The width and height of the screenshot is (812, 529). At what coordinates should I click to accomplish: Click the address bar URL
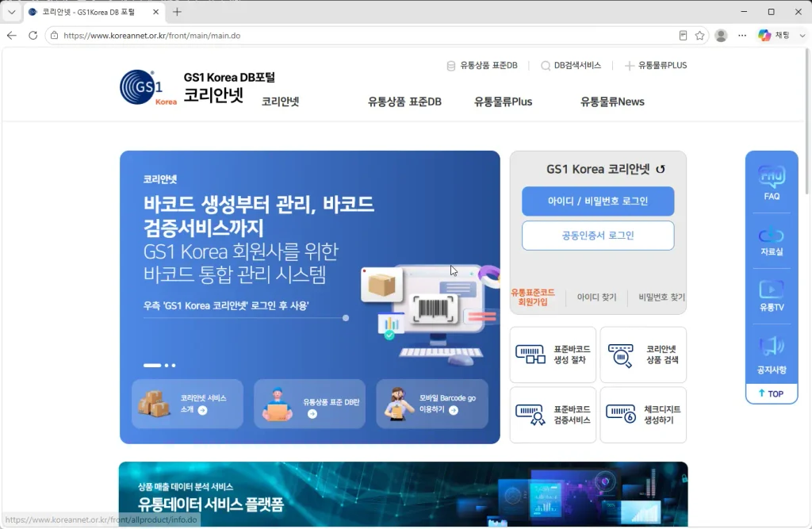point(151,35)
